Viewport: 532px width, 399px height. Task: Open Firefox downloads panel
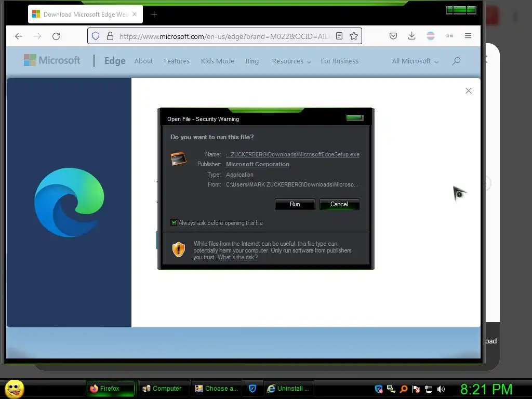pos(411,36)
